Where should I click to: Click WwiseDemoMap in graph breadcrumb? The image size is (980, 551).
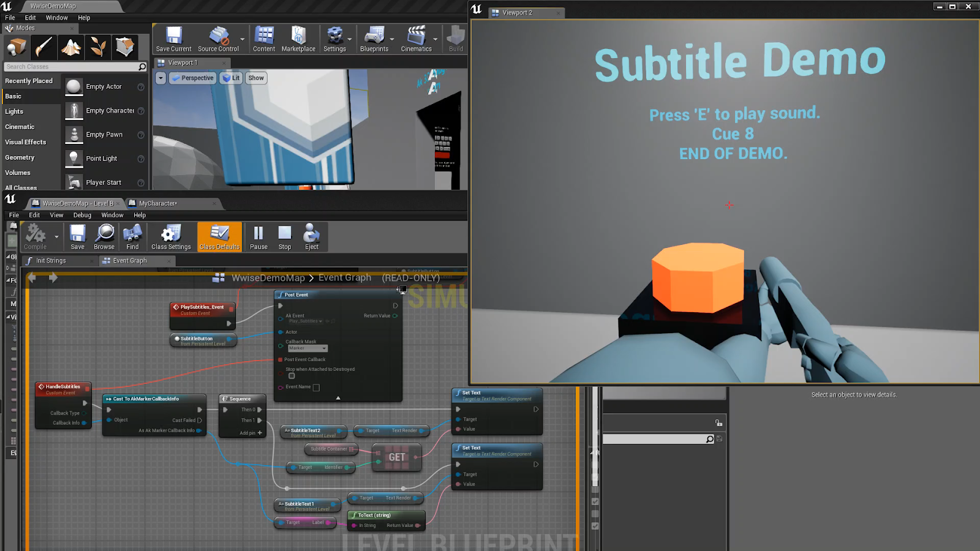(x=268, y=278)
